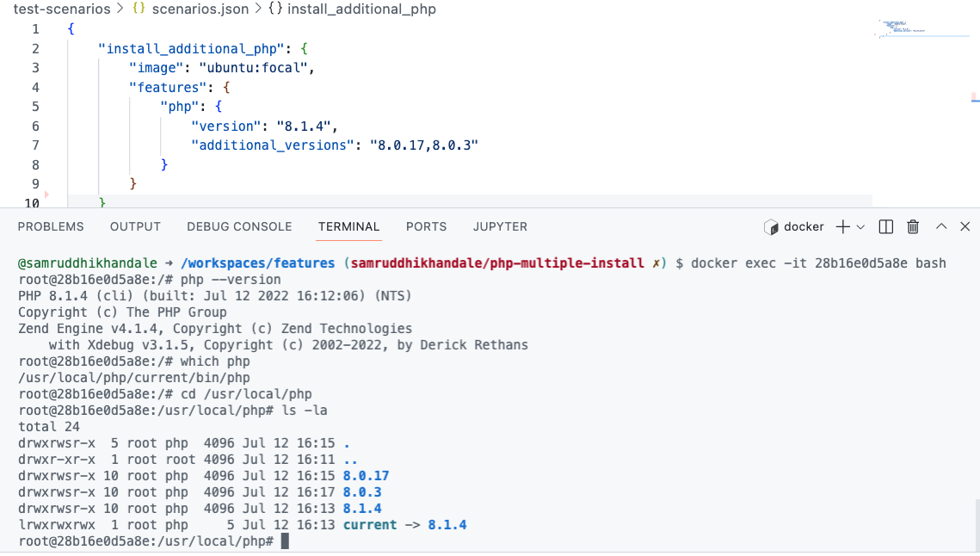980x556 pixels.
Task: Click the braces icon beside scenarios.json
Action: (x=139, y=9)
